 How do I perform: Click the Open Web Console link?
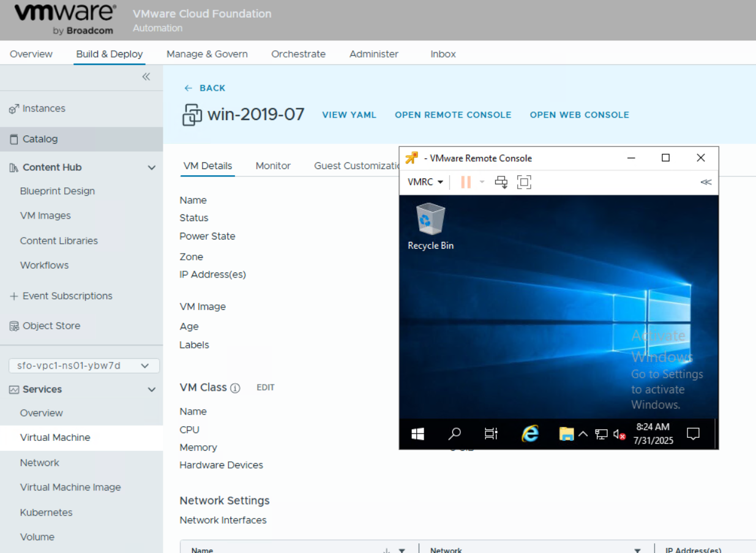coord(579,115)
